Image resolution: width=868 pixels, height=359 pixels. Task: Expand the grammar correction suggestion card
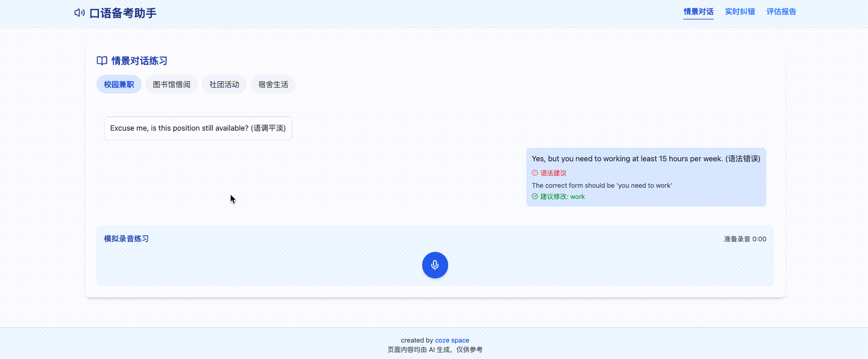pyautogui.click(x=646, y=185)
